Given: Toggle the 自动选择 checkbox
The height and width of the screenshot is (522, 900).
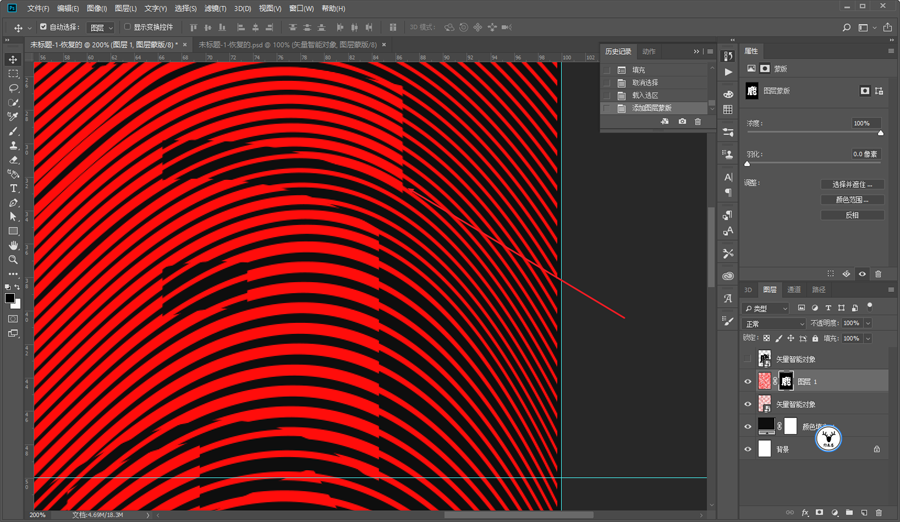Looking at the screenshot, I should click(43, 27).
